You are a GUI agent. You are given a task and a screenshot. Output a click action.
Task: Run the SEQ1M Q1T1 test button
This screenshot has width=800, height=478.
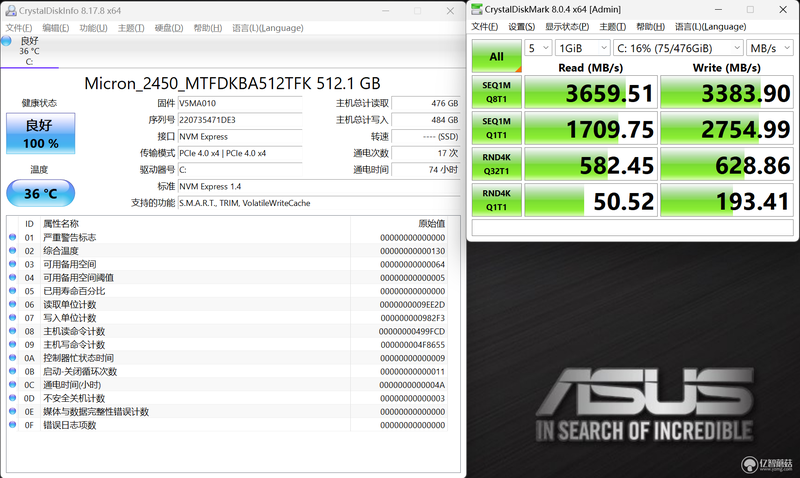click(x=496, y=128)
